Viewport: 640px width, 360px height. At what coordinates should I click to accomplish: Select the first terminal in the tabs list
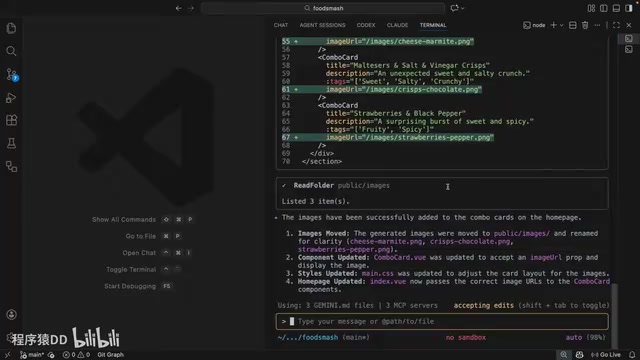629,38
